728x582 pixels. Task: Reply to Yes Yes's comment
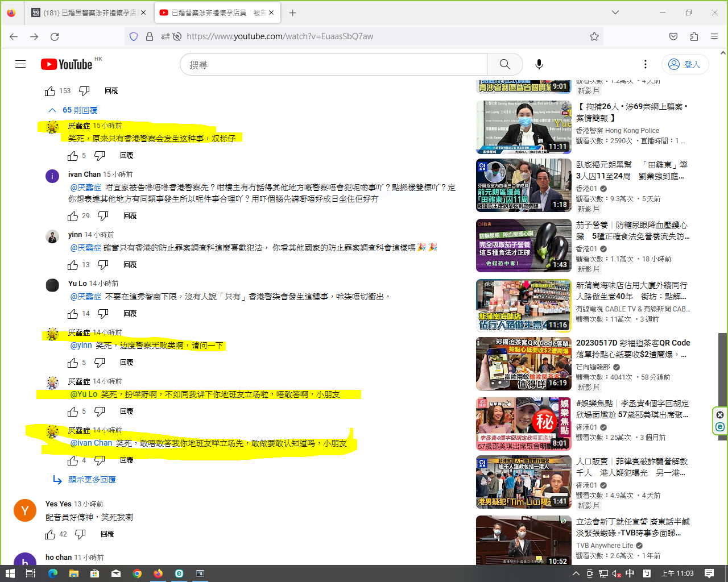107,534
